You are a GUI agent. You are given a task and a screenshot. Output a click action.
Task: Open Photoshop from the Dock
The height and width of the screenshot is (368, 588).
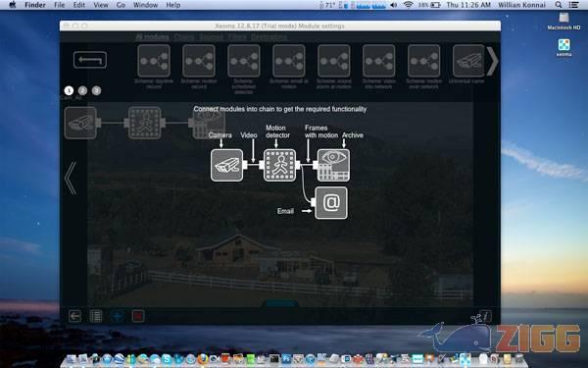[x=286, y=359]
